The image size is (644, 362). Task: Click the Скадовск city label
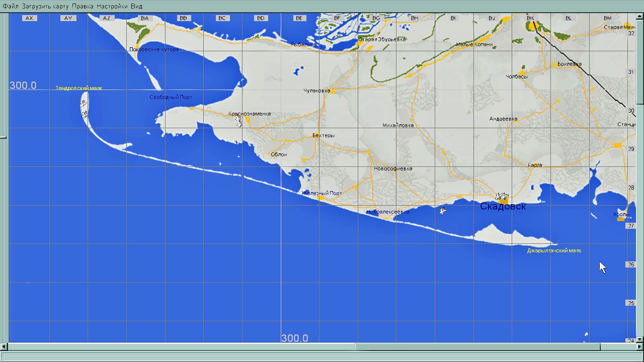pyautogui.click(x=503, y=206)
